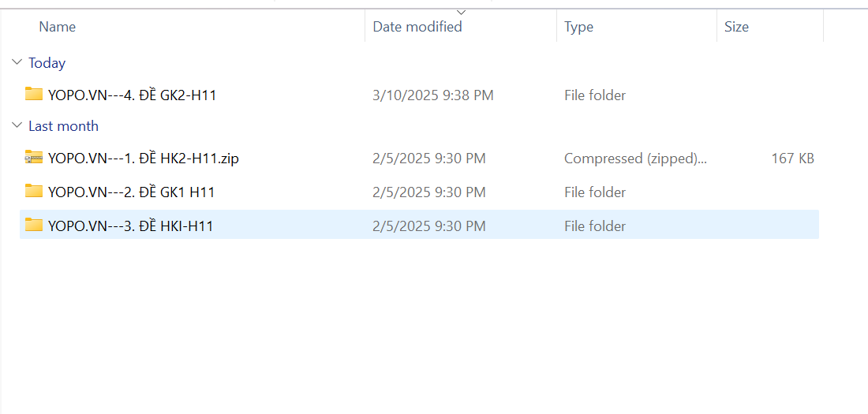Click the YOPO.VN---4. ĐỀ GK2-H11 folder icon
The image size is (868, 414).
[x=33, y=95]
